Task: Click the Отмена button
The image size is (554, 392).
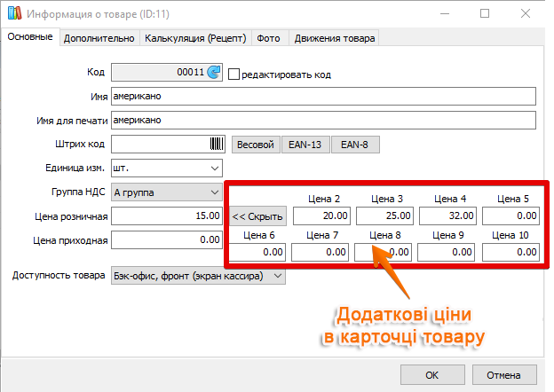Action: coord(504,375)
